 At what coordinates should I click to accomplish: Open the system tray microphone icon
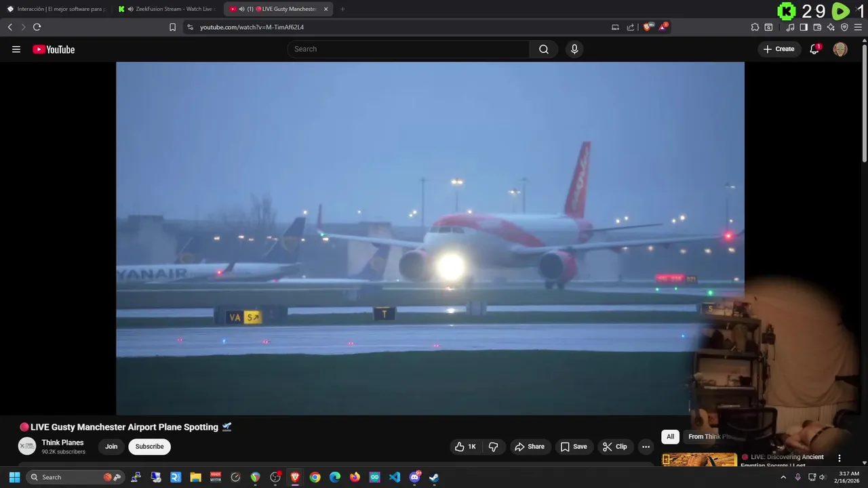(x=799, y=477)
